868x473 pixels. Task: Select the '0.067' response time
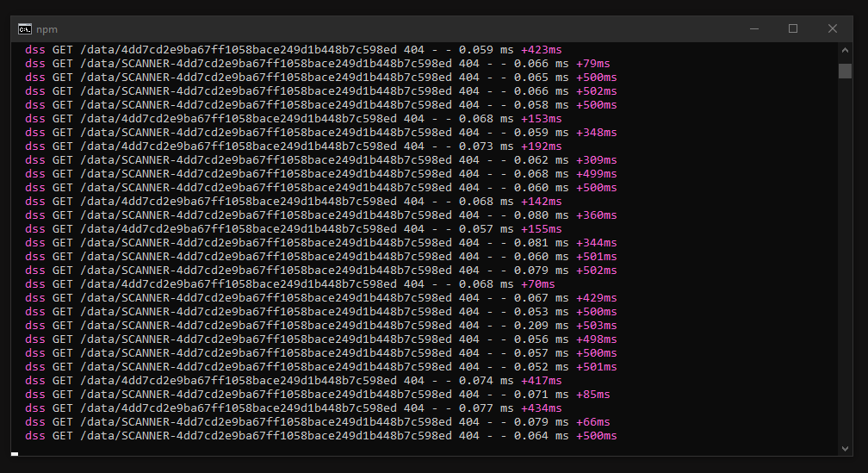(530, 298)
